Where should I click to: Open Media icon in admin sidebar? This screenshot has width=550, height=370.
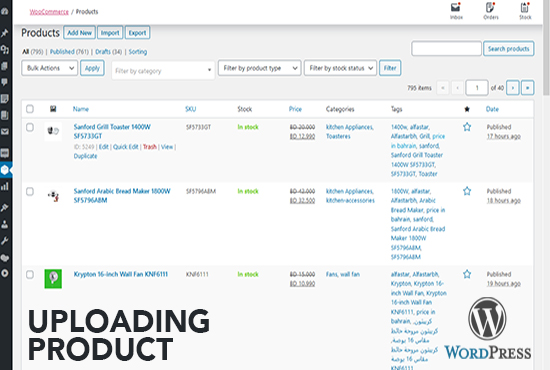point(5,49)
